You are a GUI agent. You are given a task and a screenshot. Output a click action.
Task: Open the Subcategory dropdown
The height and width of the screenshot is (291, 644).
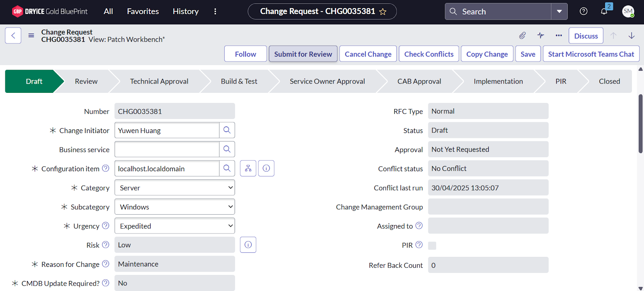[175, 207]
